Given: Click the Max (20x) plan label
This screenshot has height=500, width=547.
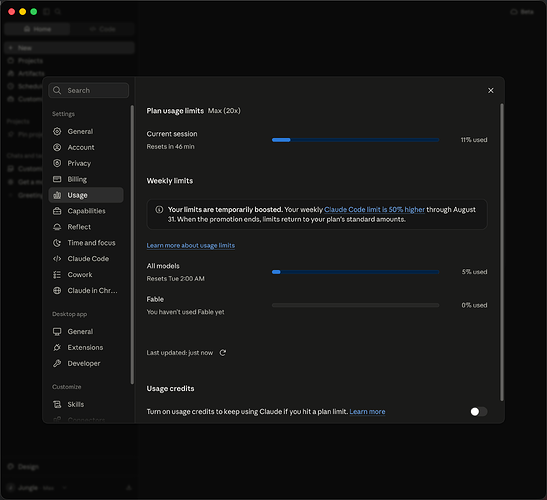Looking at the screenshot, I should [x=224, y=111].
